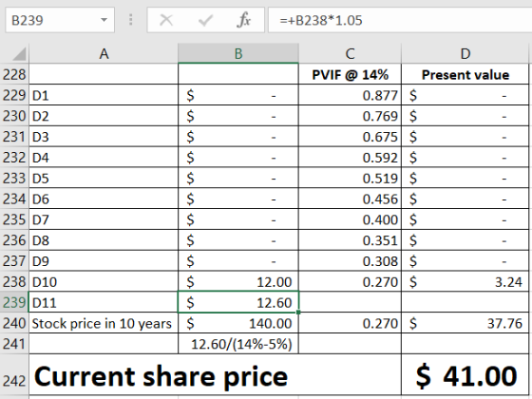Select the D4 label cell
Viewport: 532px width, 399px height.
tap(104, 157)
